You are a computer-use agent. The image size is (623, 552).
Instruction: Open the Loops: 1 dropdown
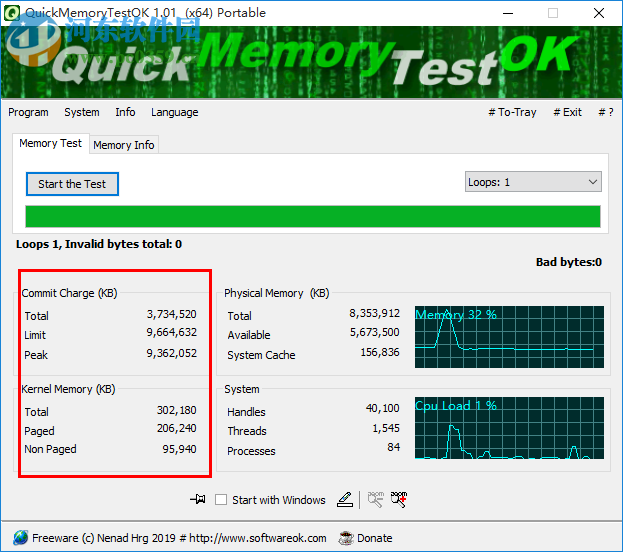(x=533, y=182)
